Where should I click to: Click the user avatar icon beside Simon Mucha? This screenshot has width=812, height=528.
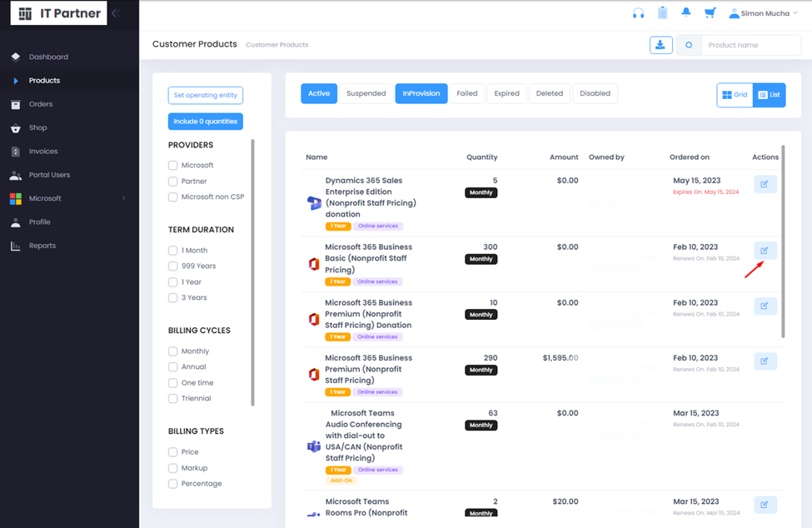(x=734, y=13)
